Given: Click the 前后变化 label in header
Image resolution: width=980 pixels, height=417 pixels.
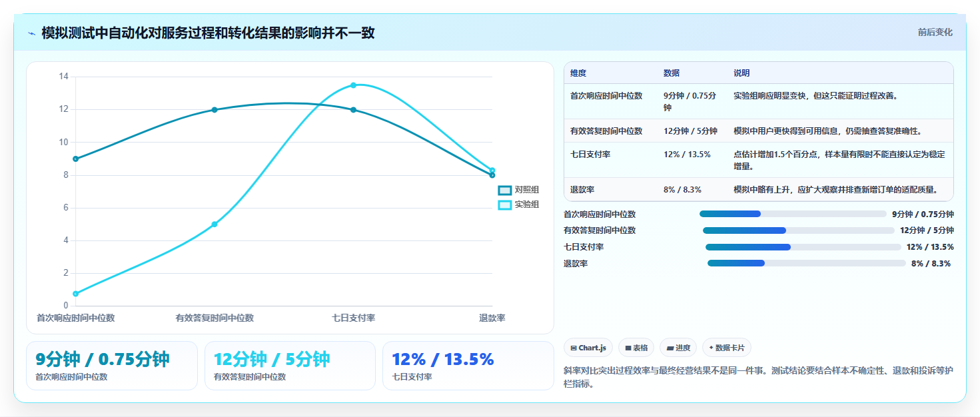Looking at the screenshot, I should point(935,32).
